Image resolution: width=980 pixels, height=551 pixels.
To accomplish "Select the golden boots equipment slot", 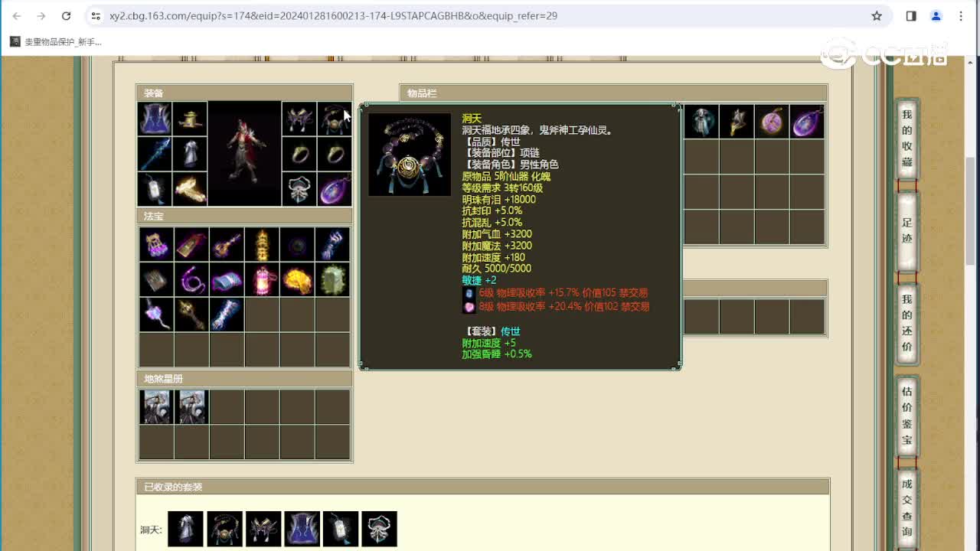I will click(189, 188).
